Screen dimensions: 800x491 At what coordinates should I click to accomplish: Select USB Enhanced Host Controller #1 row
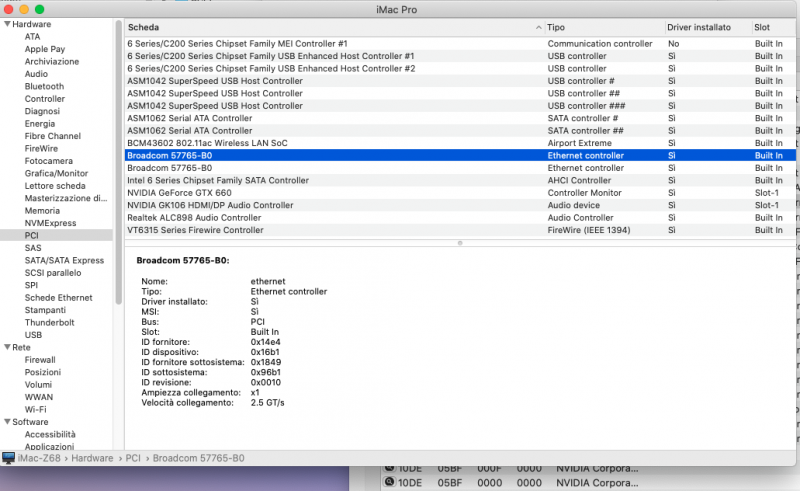[x=460, y=56]
